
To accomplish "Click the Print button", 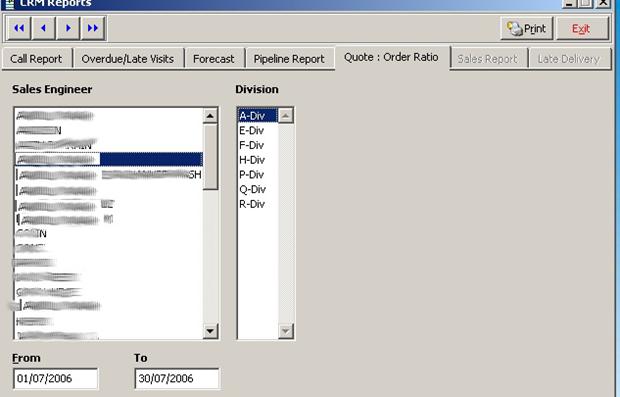I will point(526,28).
